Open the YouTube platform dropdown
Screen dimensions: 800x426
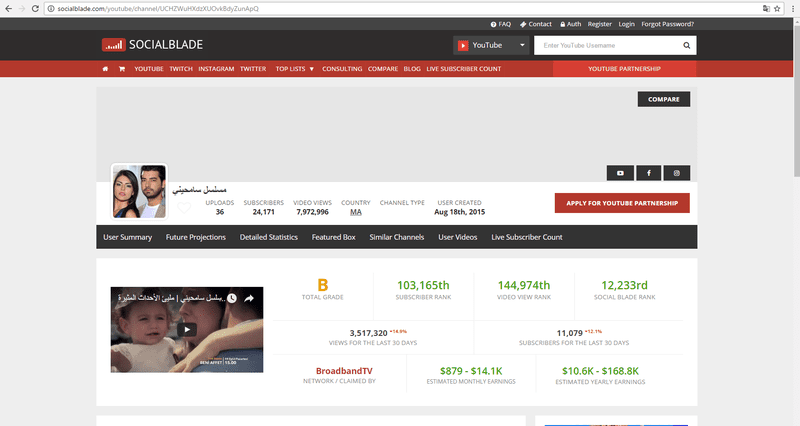click(x=490, y=46)
